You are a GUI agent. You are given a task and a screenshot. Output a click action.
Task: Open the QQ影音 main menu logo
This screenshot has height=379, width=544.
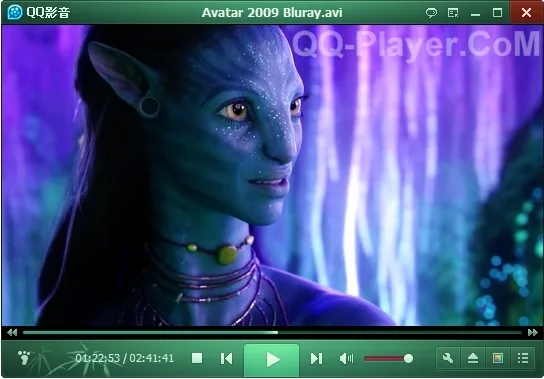tap(39, 12)
